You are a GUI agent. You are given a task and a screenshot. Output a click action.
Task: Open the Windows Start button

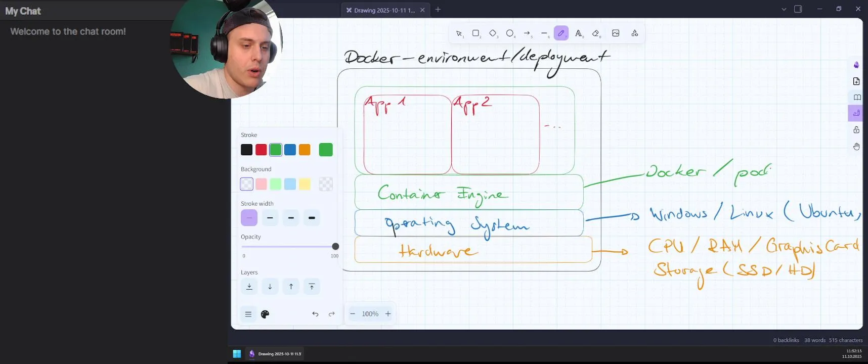pyautogui.click(x=237, y=354)
